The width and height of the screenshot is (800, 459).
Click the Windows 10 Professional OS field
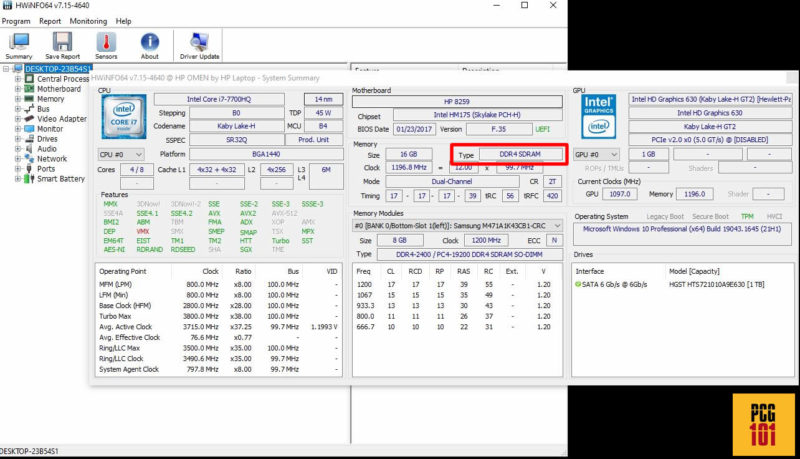pos(682,234)
